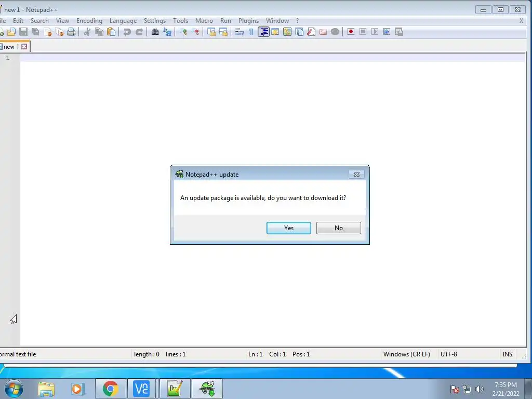This screenshot has width=532, height=399.
Task: Open the Search menu
Action: [39, 21]
